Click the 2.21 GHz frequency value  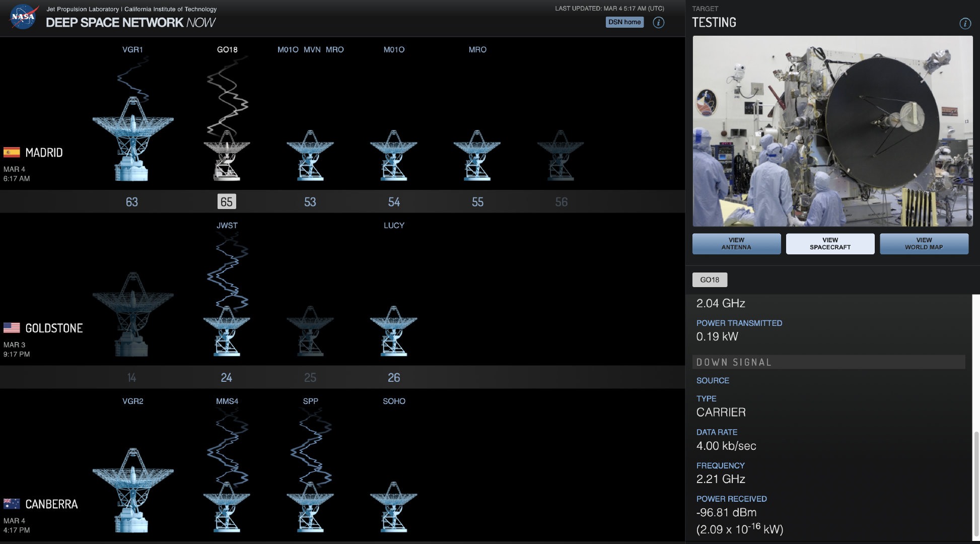click(x=721, y=479)
